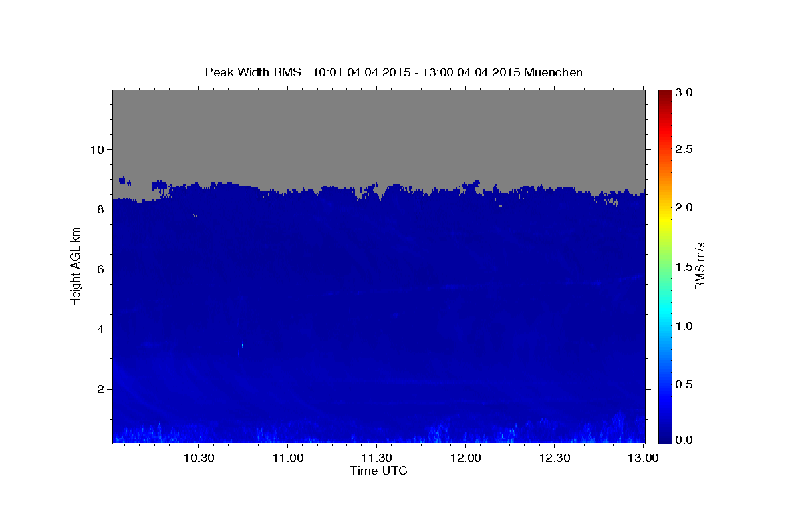798x532 pixels.
Task: Click the height label 10
Action: click(x=98, y=149)
